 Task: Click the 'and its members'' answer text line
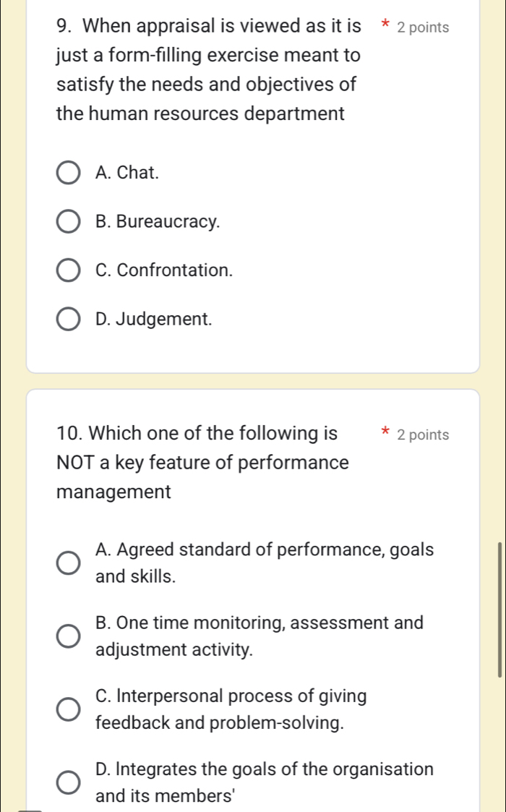(x=159, y=795)
